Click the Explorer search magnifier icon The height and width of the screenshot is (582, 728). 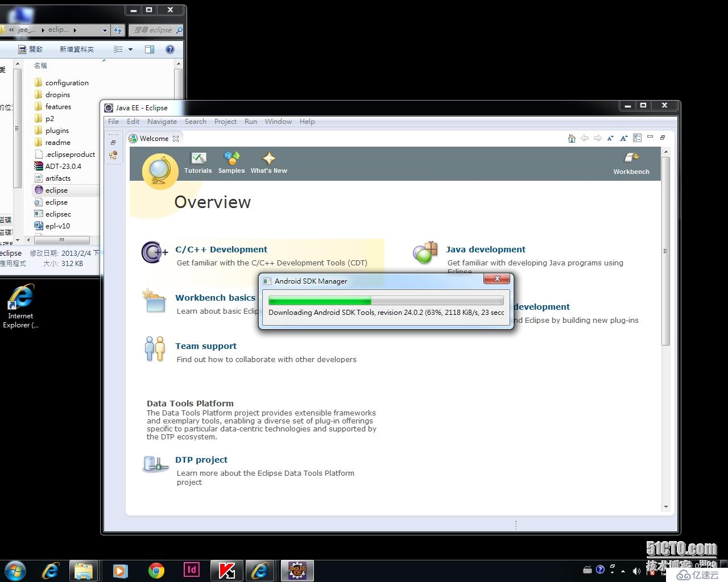click(179, 30)
